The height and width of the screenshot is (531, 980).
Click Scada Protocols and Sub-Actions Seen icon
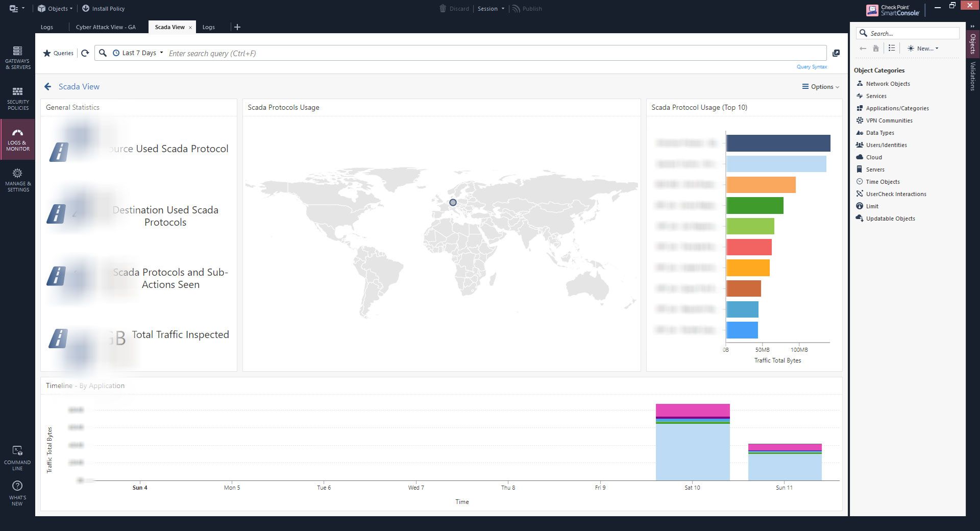coord(56,276)
